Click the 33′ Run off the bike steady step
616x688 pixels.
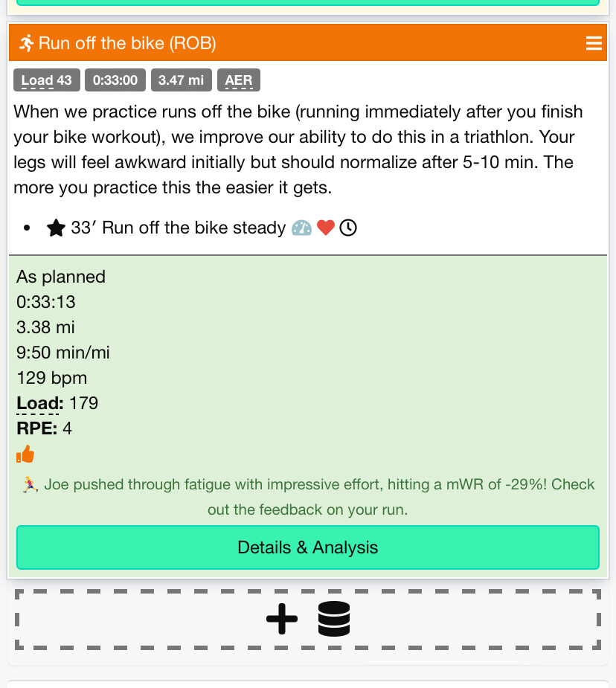click(x=179, y=228)
